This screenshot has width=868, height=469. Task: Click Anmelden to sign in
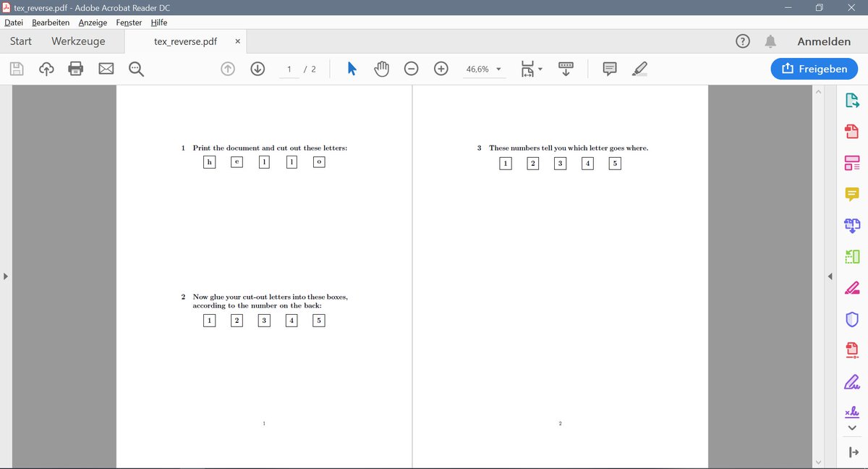[824, 41]
